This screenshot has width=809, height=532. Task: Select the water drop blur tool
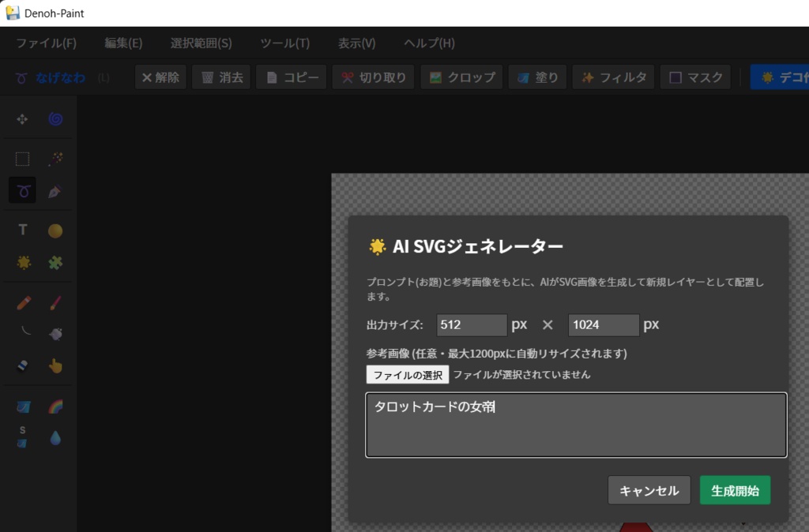pos(55,438)
